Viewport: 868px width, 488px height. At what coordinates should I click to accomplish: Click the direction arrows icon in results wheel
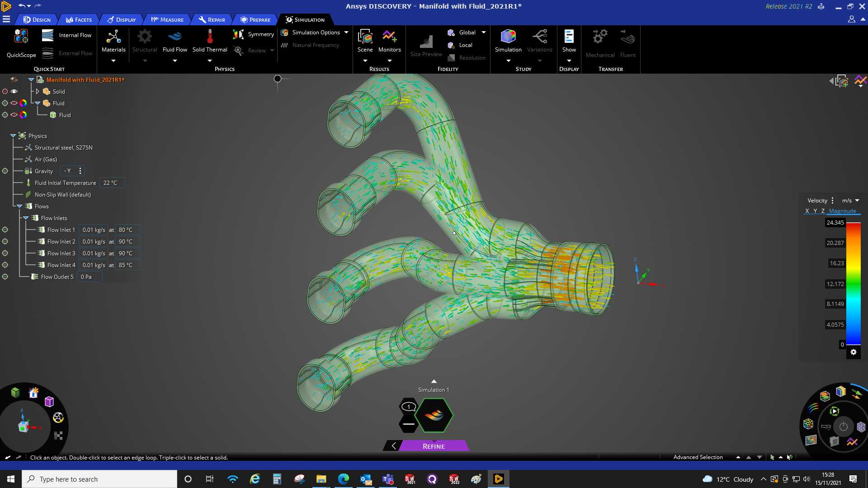tap(857, 394)
